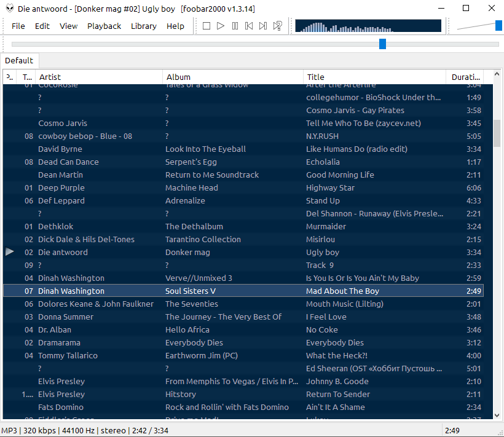
Task: Skip to the previous track
Action: click(x=249, y=26)
